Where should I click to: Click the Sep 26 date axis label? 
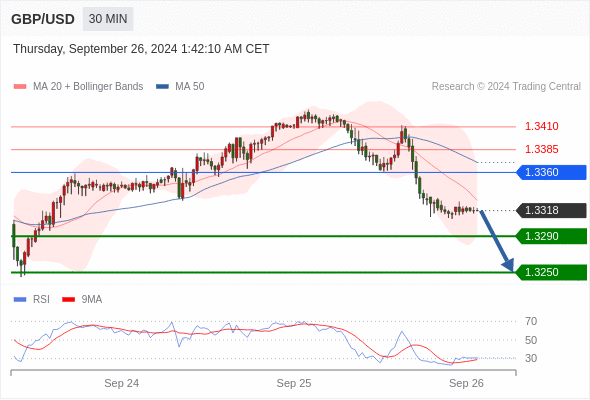coord(466,383)
